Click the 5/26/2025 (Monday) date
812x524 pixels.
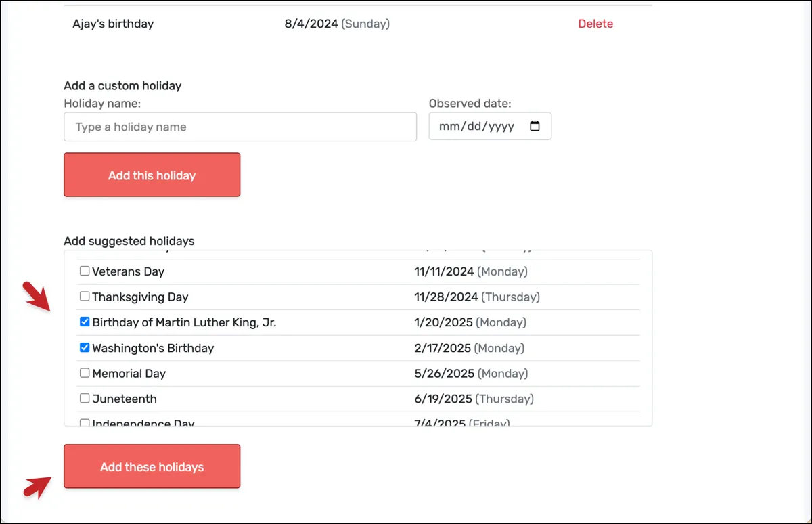click(x=471, y=374)
